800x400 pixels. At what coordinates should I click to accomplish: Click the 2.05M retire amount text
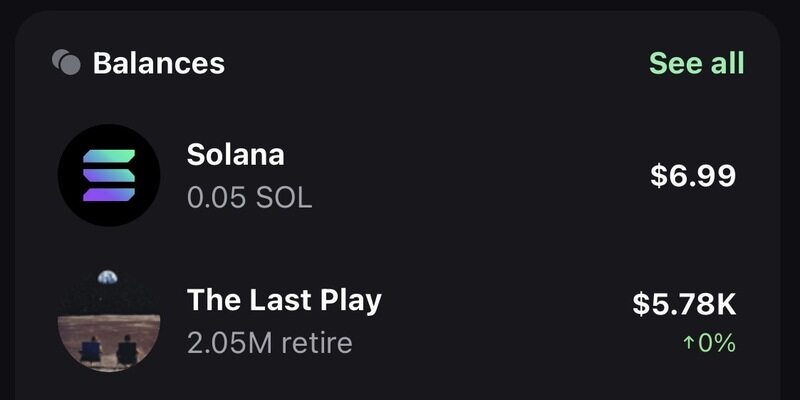coord(269,343)
